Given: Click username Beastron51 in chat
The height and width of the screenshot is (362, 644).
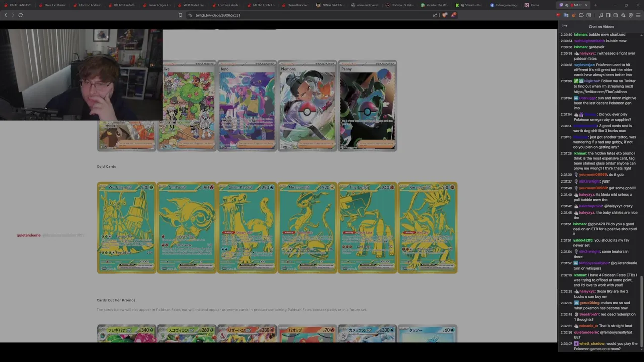Looking at the screenshot, I should pos(589,314).
